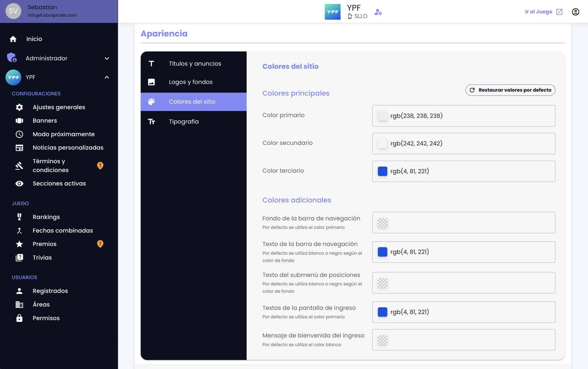Open Ajustes generales in sidebar

[59, 107]
